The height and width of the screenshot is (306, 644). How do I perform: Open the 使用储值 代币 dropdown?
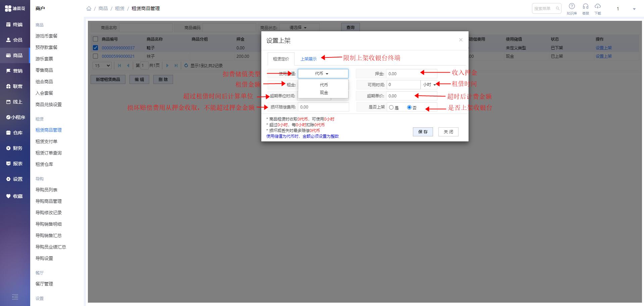tap(323, 74)
